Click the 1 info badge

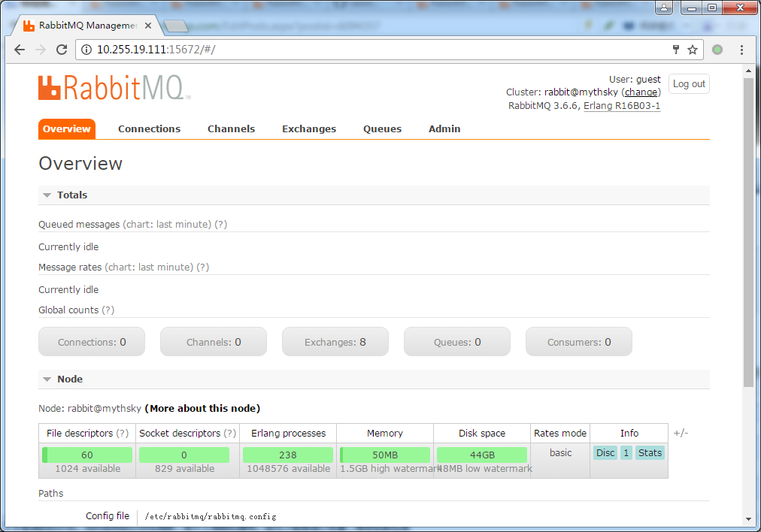tap(626, 453)
